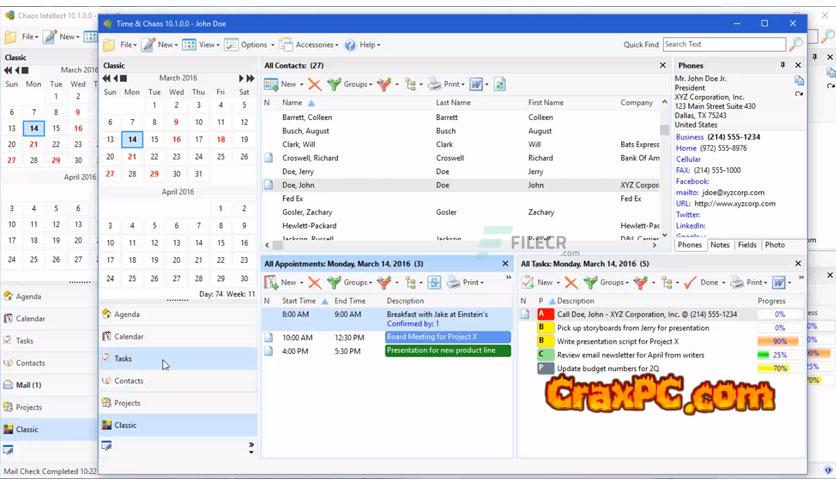This screenshot has width=836, height=484.
Task: Click the Quick Find magnifier icon
Action: pos(795,45)
